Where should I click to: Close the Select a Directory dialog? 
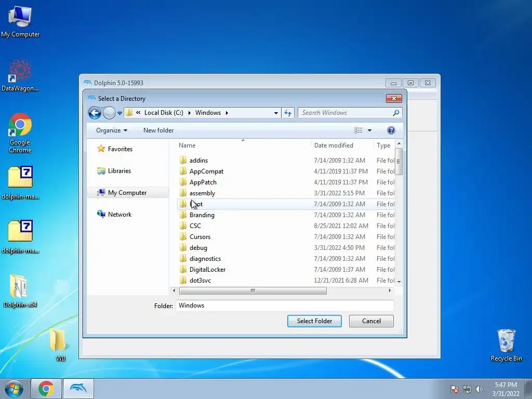tap(394, 98)
